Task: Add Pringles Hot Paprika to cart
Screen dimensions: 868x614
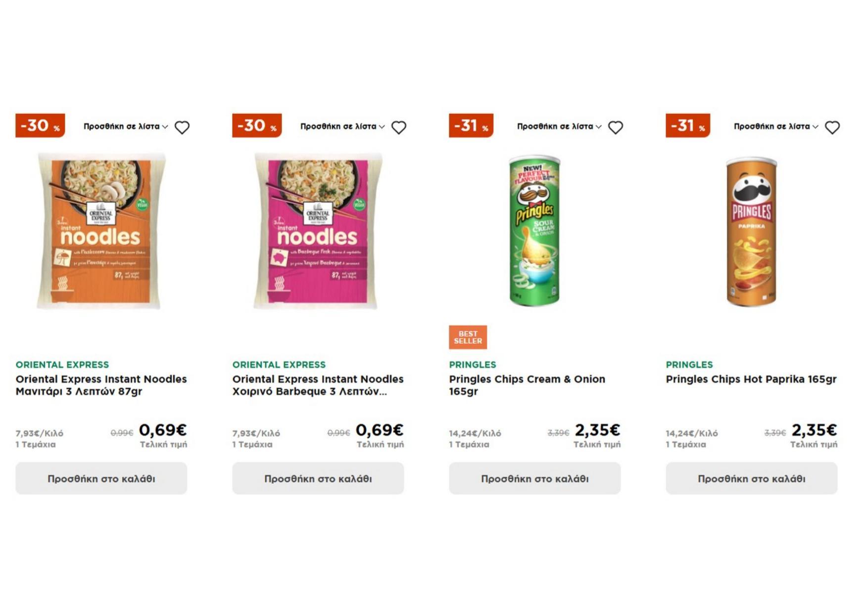Action: [x=752, y=478]
